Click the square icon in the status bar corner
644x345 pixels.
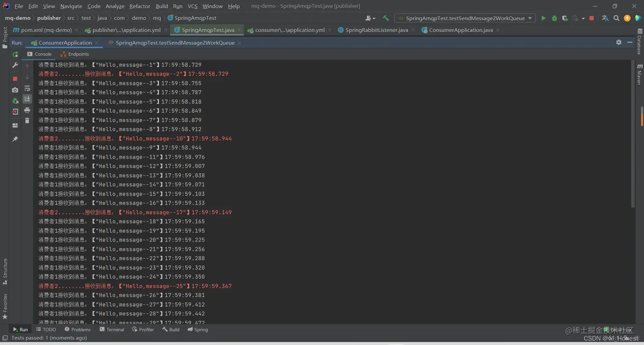[x=5, y=338]
